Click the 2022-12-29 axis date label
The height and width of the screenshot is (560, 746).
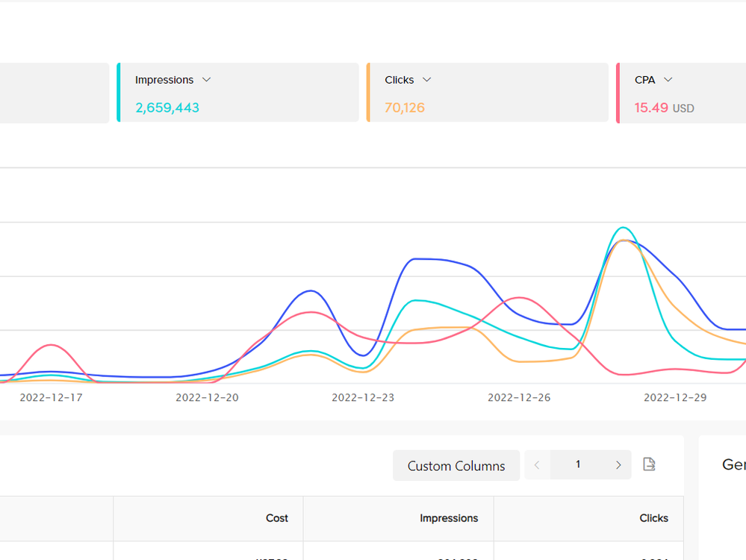click(x=675, y=397)
